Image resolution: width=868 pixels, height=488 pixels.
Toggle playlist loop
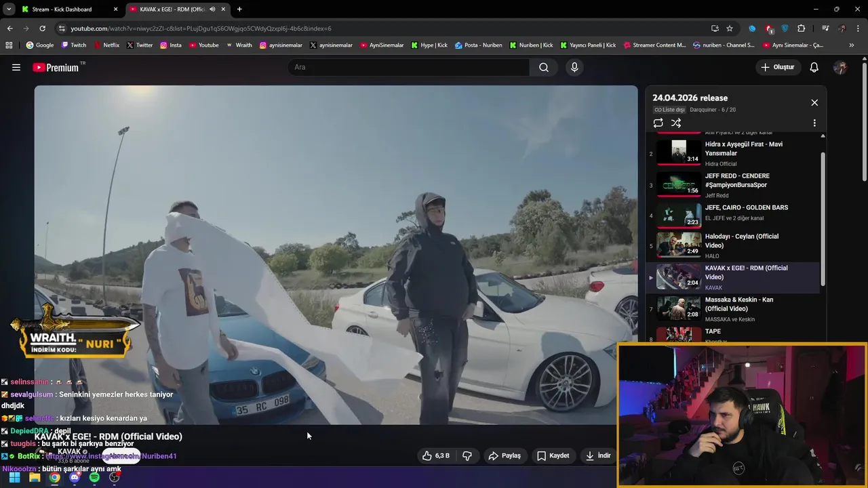point(658,123)
